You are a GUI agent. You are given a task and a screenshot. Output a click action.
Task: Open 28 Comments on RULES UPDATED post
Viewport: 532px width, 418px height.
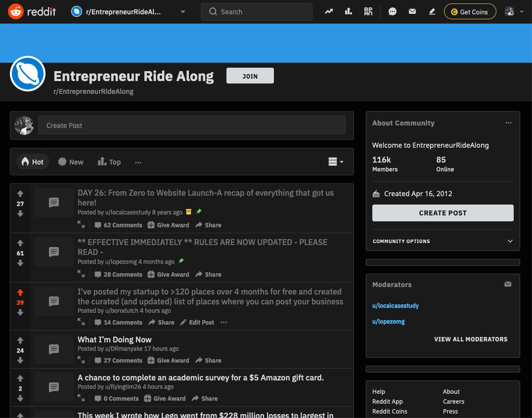point(118,274)
